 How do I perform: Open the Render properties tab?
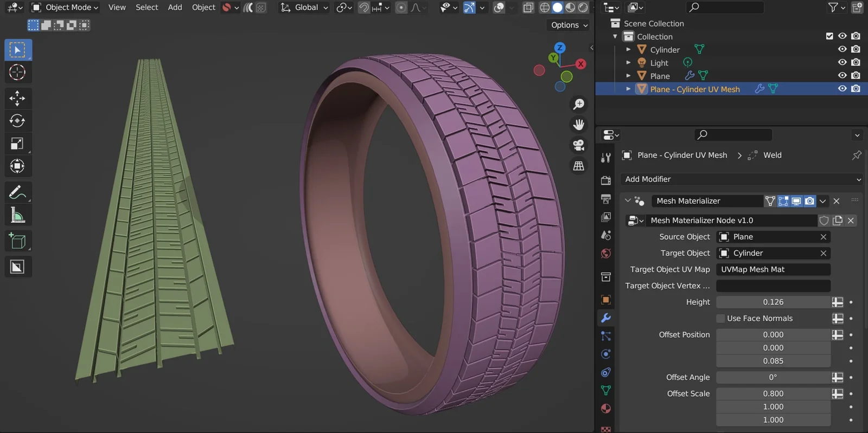(606, 180)
